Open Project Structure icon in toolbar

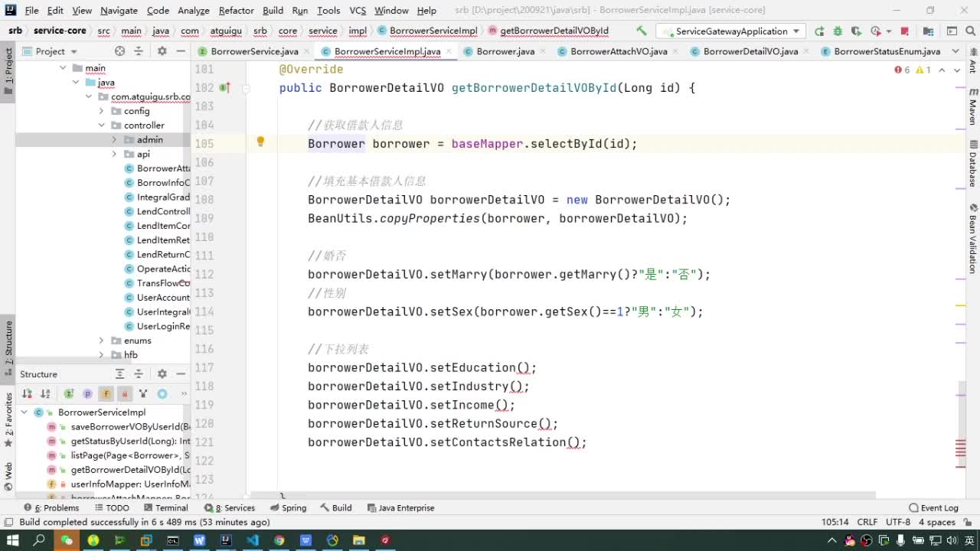coord(928,31)
